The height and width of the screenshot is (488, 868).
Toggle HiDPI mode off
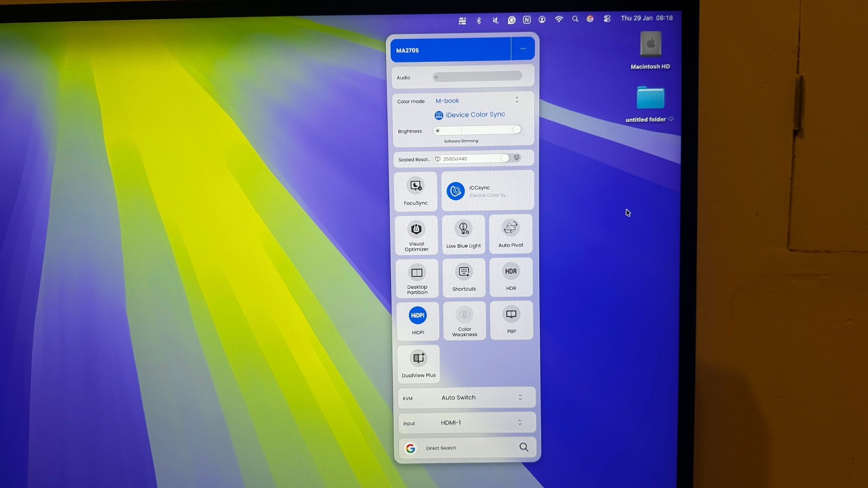pos(417,320)
